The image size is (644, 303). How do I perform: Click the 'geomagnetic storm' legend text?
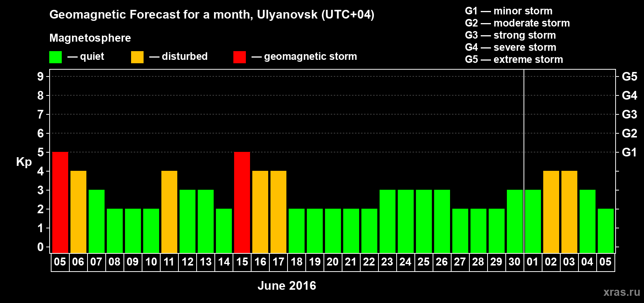tap(311, 56)
